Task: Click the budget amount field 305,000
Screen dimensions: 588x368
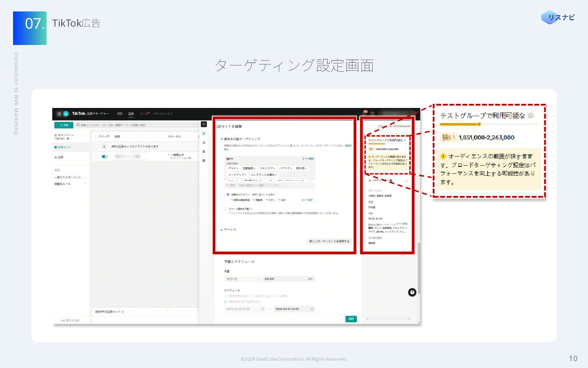Action: (288, 279)
